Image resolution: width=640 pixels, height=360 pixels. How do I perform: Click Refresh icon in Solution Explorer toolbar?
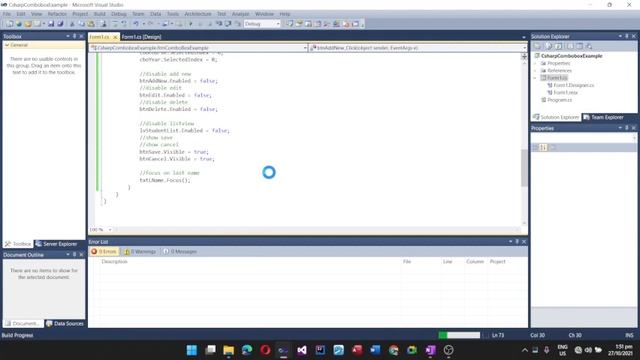click(x=558, y=46)
